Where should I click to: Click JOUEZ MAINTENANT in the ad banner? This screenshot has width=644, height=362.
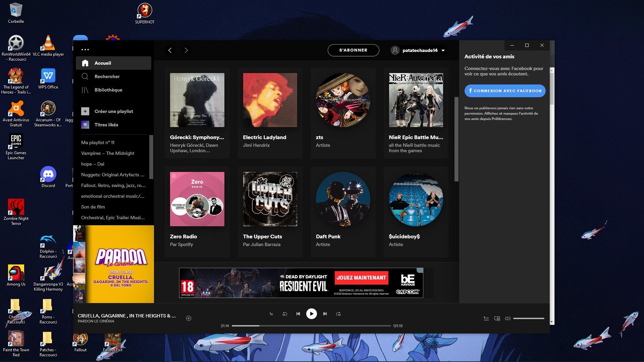[x=361, y=278]
